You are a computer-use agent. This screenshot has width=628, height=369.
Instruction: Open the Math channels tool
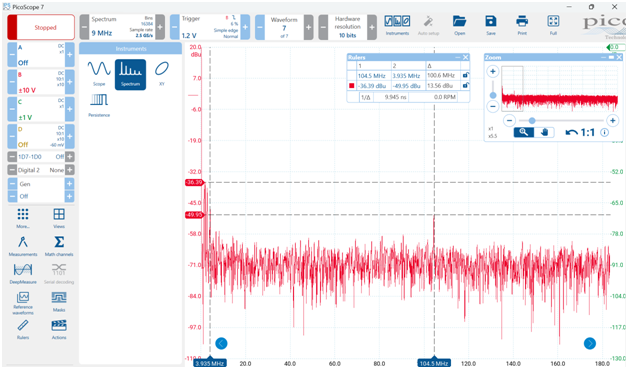pyautogui.click(x=59, y=246)
